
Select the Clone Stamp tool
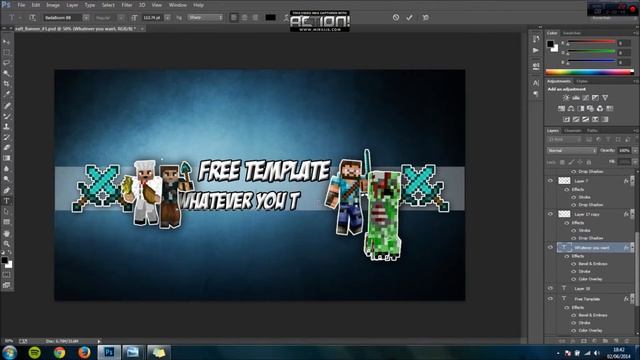7,127
